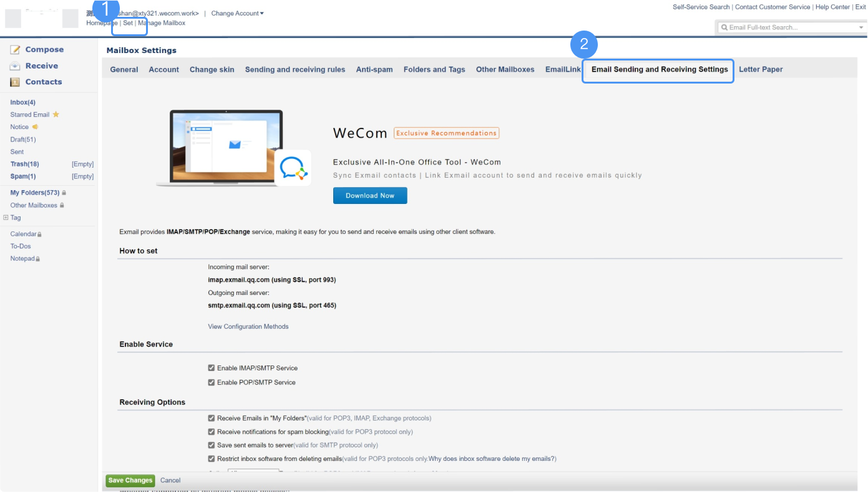The height and width of the screenshot is (492, 868).
Task: Click the green Save Changes button
Action: (130, 481)
